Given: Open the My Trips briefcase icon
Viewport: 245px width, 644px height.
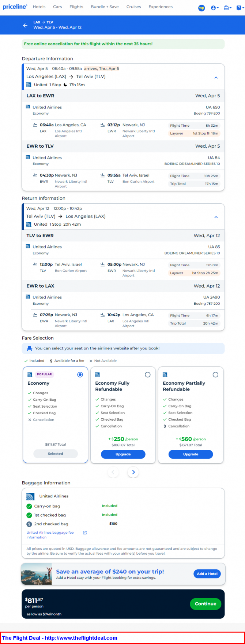Looking at the screenshot, I should tap(227, 8).
